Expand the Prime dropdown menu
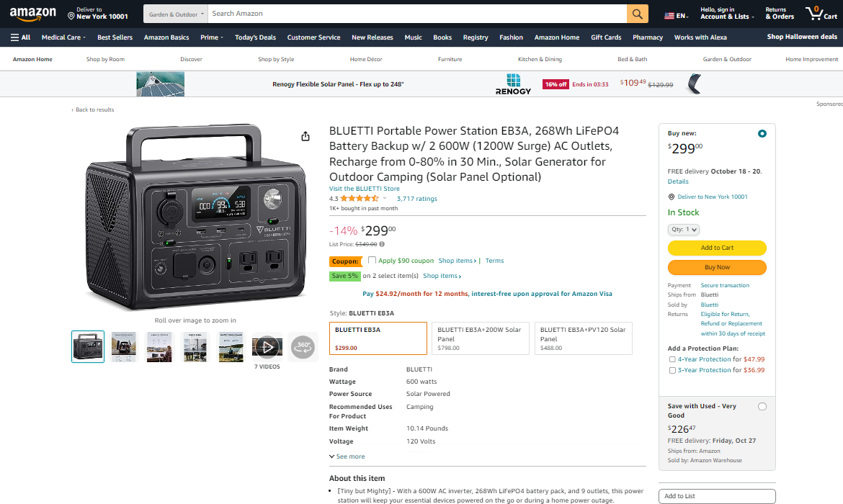This screenshot has height=504, width=843. (211, 37)
